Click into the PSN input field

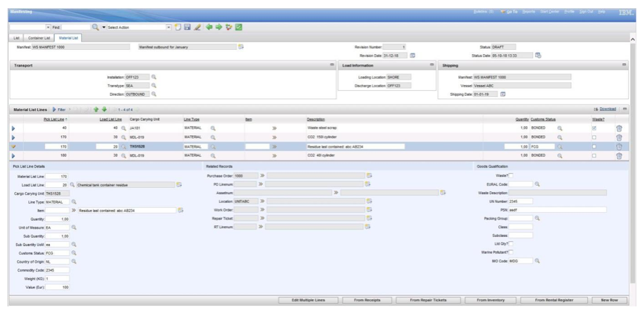click(557, 209)
